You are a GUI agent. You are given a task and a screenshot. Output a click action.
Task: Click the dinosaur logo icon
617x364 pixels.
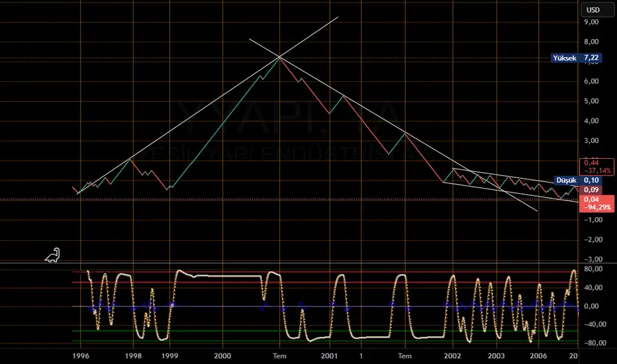(52, 255)
